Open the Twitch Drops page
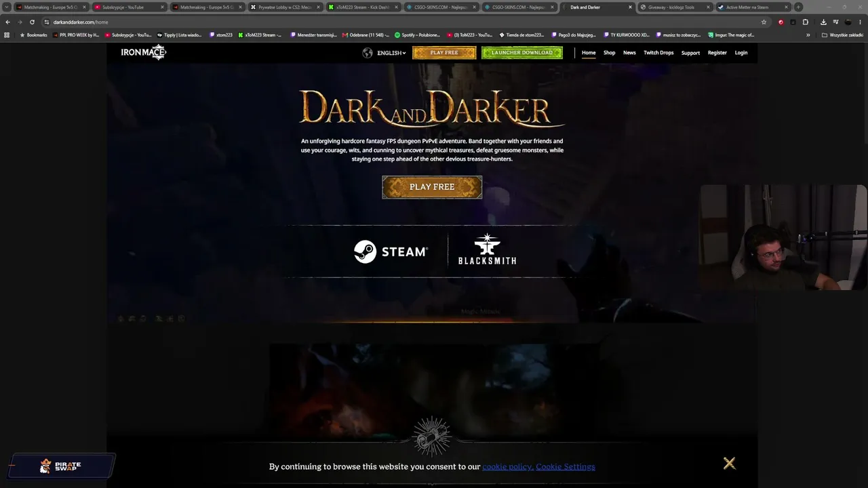The width and height of the screenshot is (868, 488). coord(658,53)
